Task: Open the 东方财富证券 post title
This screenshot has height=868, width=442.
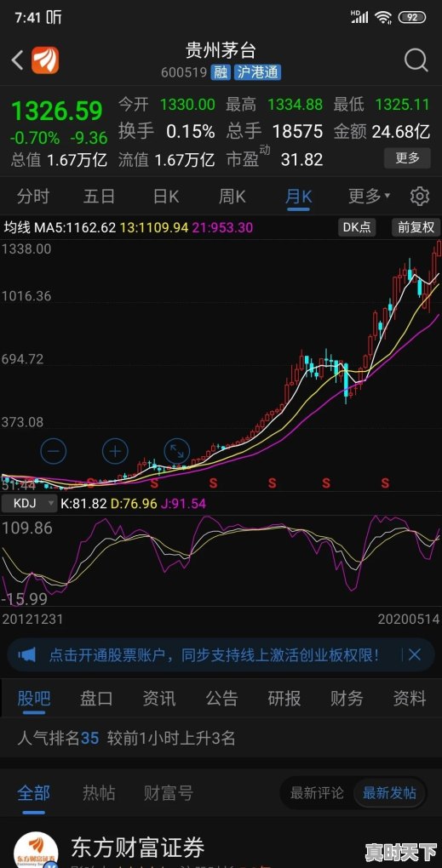Action: 138,847
